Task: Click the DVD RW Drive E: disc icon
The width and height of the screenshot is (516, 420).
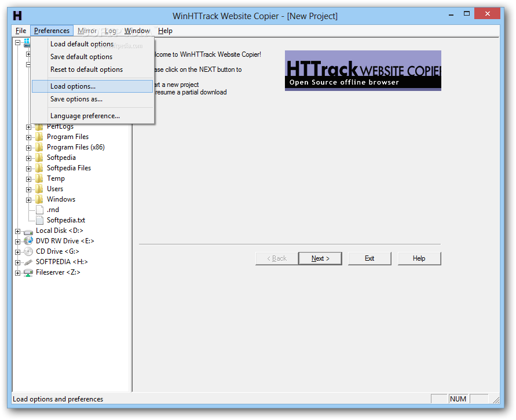Action: click(28, 241)
